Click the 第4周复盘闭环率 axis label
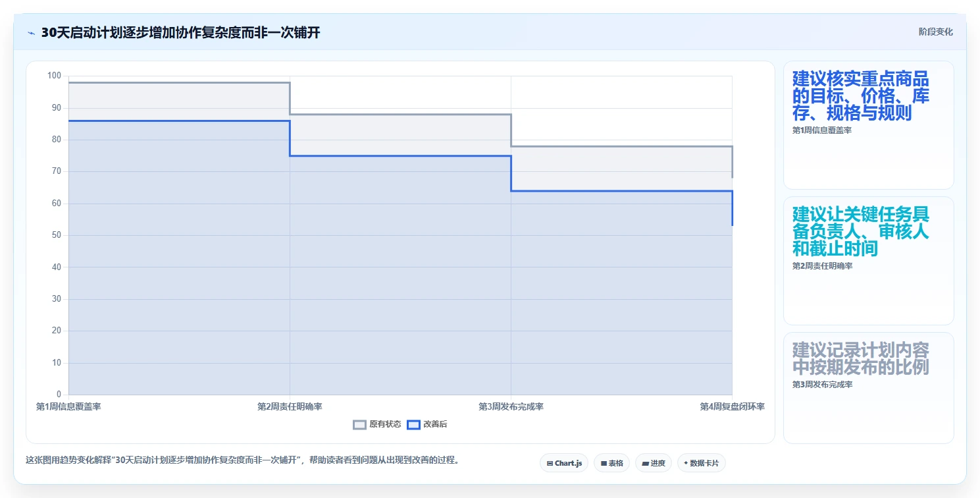Viewport: 980px width, 498px height. pyautogui.click(x=732, y=406)
